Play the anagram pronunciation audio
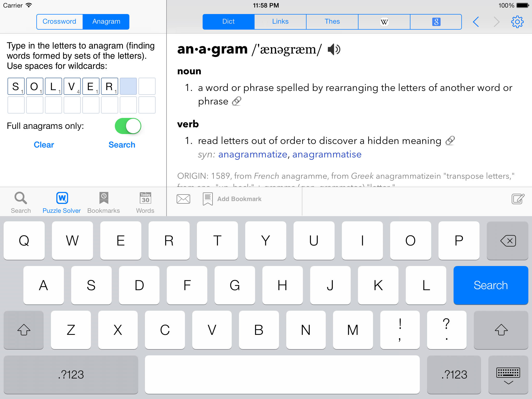Viewport: 532px width, 399px height. point(334,49)
